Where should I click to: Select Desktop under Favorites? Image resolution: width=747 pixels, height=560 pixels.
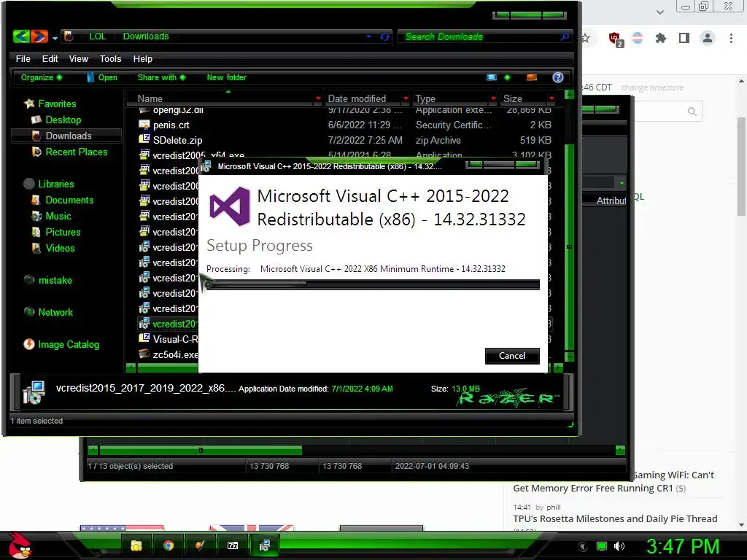pyautogui.click(x=56, y=120)
